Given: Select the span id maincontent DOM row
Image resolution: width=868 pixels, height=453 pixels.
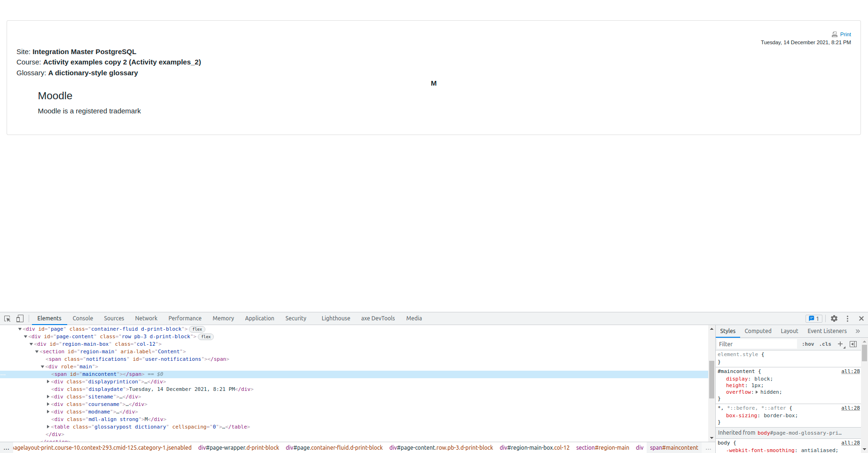Looking at the screenshot, I should coord(354,374).
